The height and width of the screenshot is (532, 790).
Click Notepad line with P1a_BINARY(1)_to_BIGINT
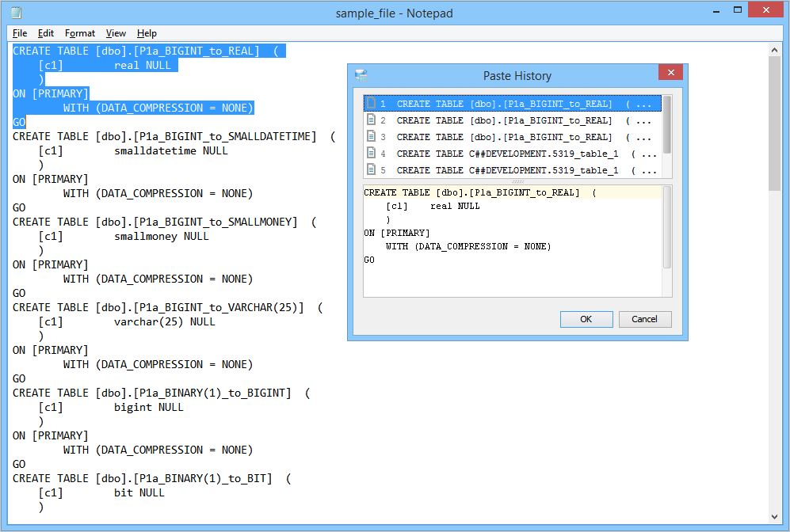click(x=161, y=393)
